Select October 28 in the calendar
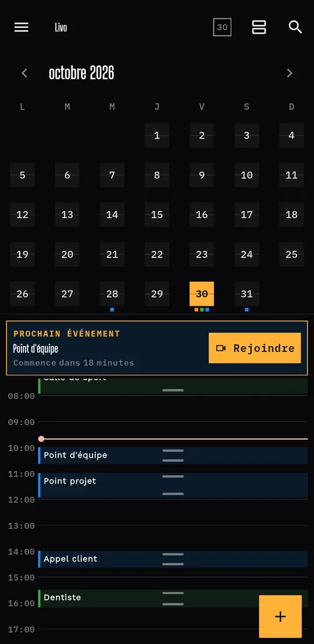The width and height of the screenshot is (314, 644). (112, 294)
